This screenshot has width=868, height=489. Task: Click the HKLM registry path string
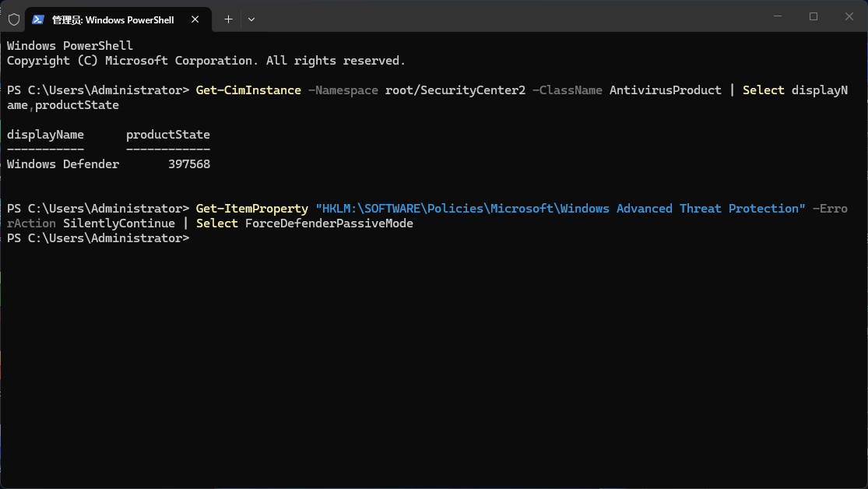(x=561, y=209)
